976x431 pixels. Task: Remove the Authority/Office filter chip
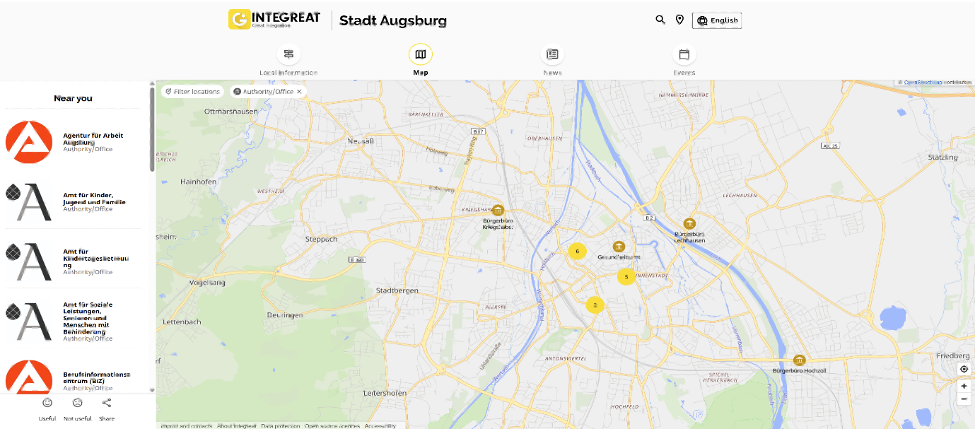(x=299, y=91)
